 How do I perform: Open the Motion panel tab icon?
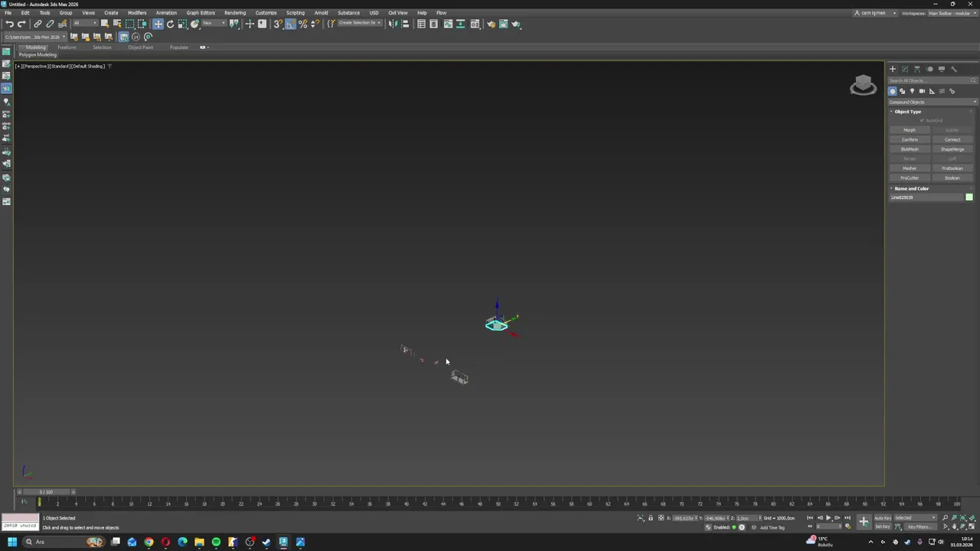(x=929, y=69)
